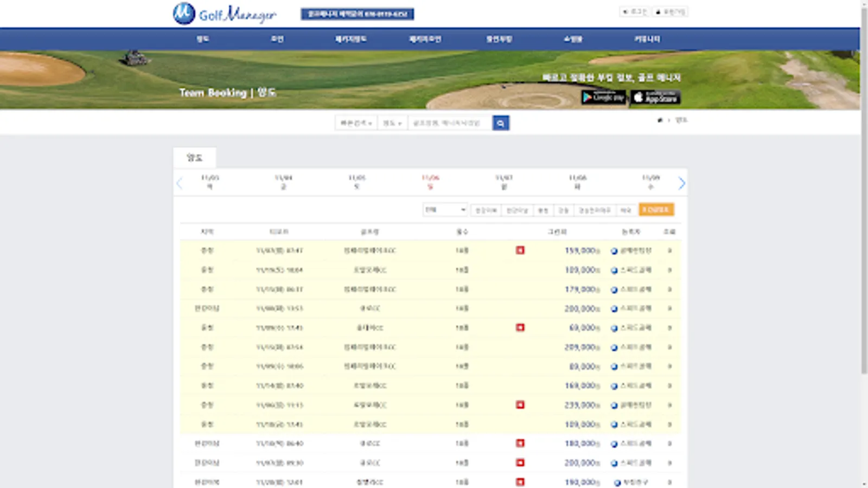Open the filter select box above the table
Screen dimensions: 868x488
445,210
